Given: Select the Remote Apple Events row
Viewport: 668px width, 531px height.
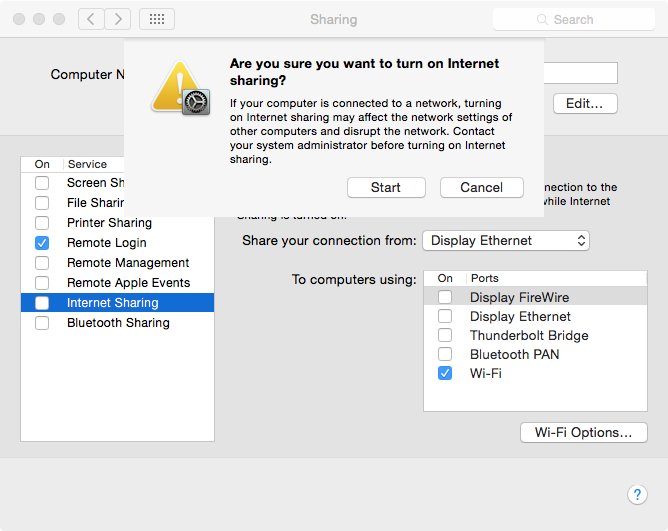Looking at the screenshot, I should tap(118, 283).
